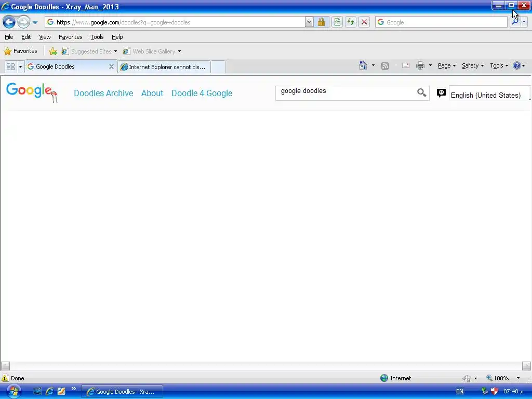Screen dimensions: 532x399
Task: Open the tab list dropdown arrow
Action: click(x=20, y=66)
